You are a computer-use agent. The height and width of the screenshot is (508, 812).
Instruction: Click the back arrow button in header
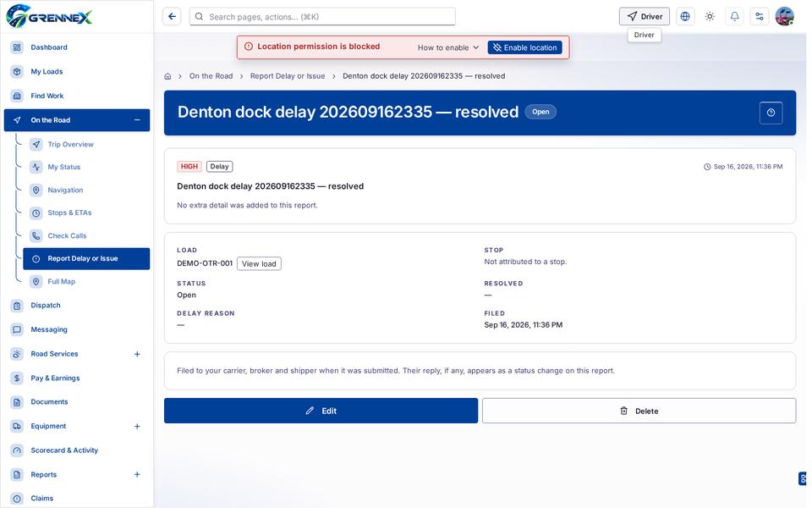tap(172, 17)
